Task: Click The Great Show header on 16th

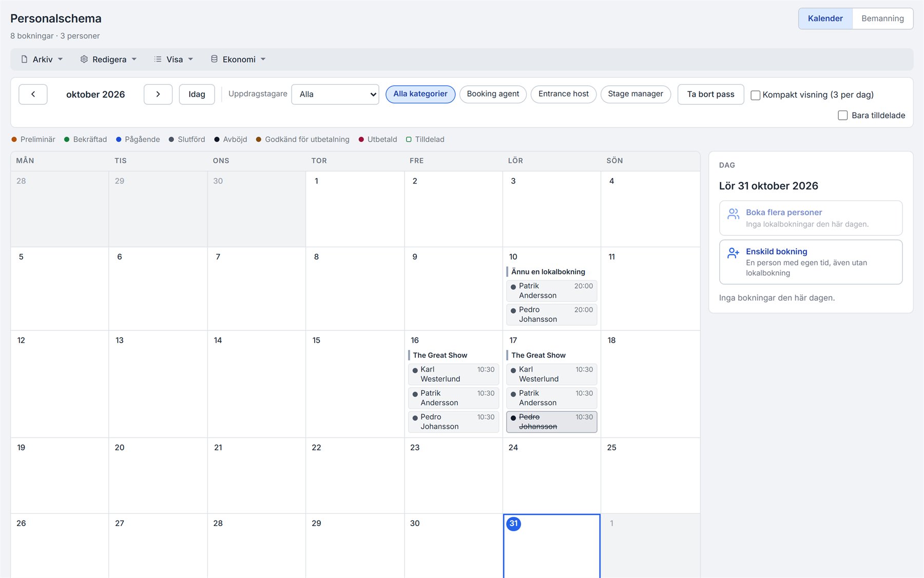Action: click(440, 356)
